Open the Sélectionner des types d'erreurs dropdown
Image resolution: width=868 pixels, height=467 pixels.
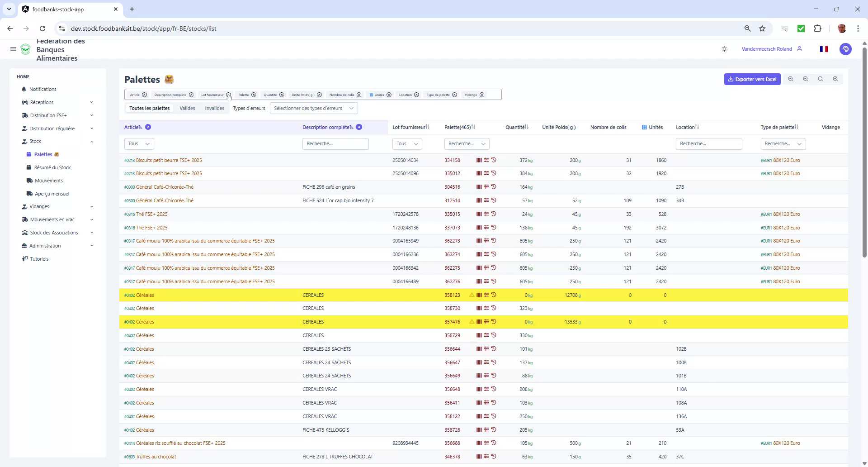(313, 108)
